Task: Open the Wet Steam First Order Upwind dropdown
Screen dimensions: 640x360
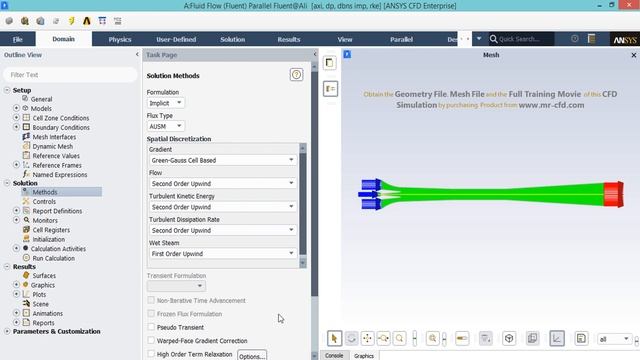Action: pyautogui.click(x=223, y=253)
